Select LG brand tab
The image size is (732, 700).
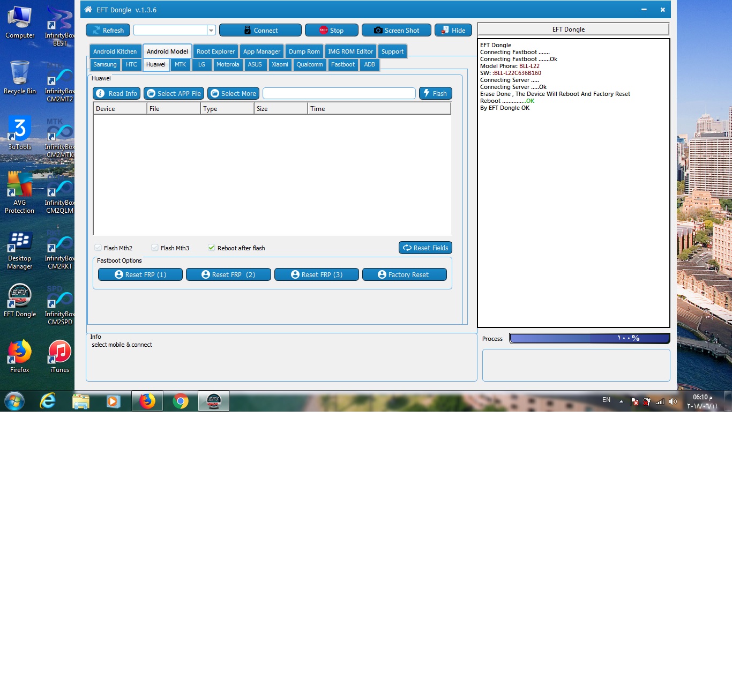[x=201, y=64]
